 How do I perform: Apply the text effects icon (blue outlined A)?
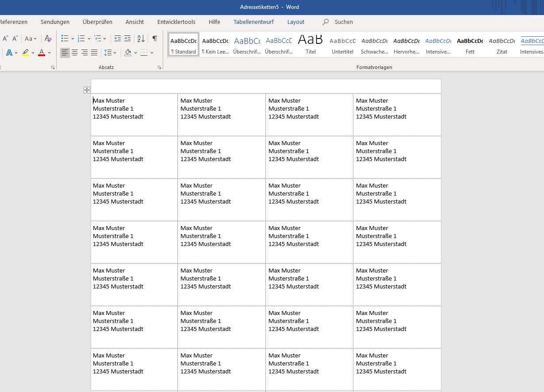(x=9, y=53)
